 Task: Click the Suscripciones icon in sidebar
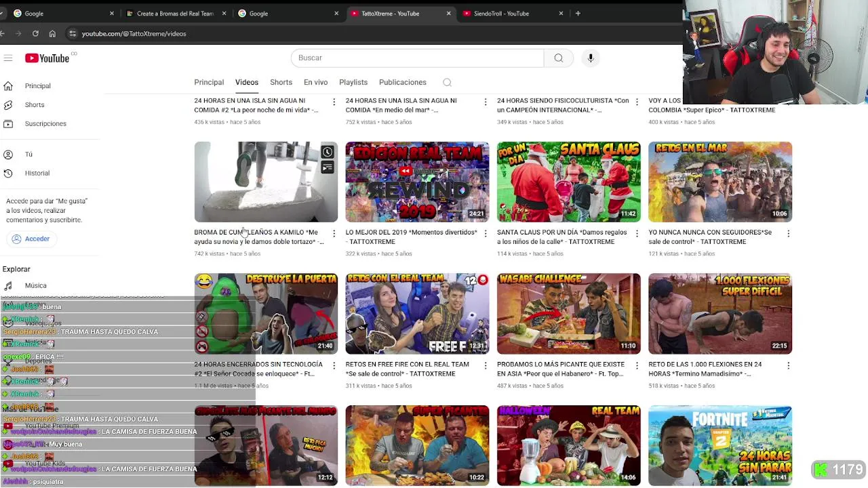tap(8, 124)
